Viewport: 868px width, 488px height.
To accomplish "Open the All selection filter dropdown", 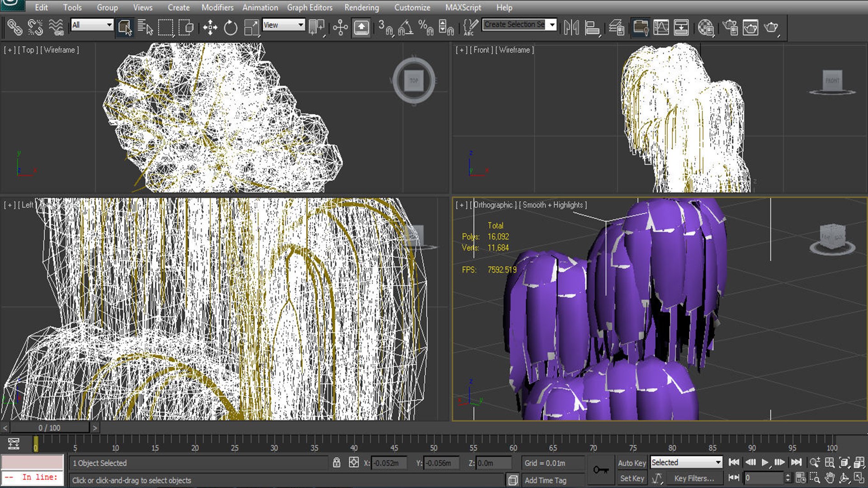I will point(92,25).
